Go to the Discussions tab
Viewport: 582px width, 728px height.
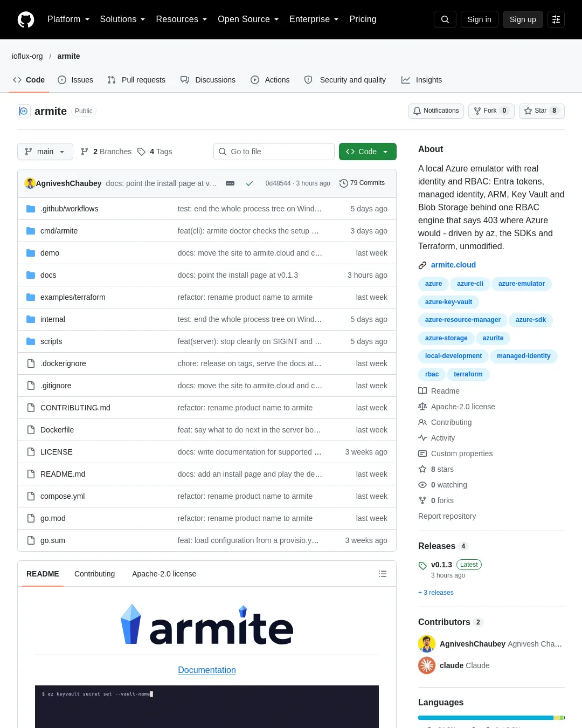click(208, 80)
